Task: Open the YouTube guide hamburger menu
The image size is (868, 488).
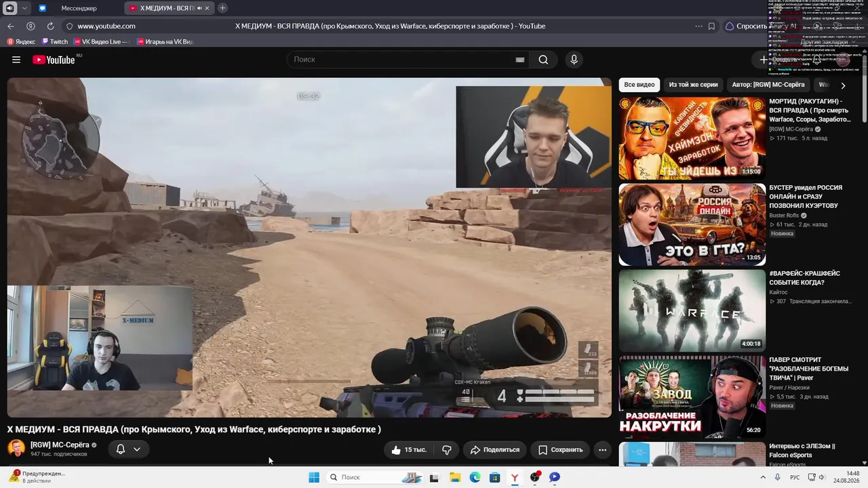Action: (16, 60)
